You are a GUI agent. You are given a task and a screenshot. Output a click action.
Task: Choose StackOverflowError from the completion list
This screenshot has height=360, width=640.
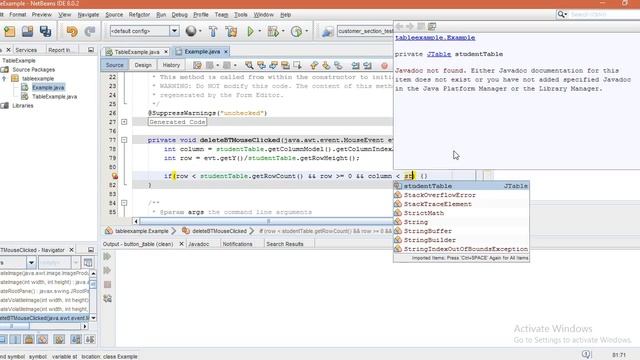click(461, 195)
